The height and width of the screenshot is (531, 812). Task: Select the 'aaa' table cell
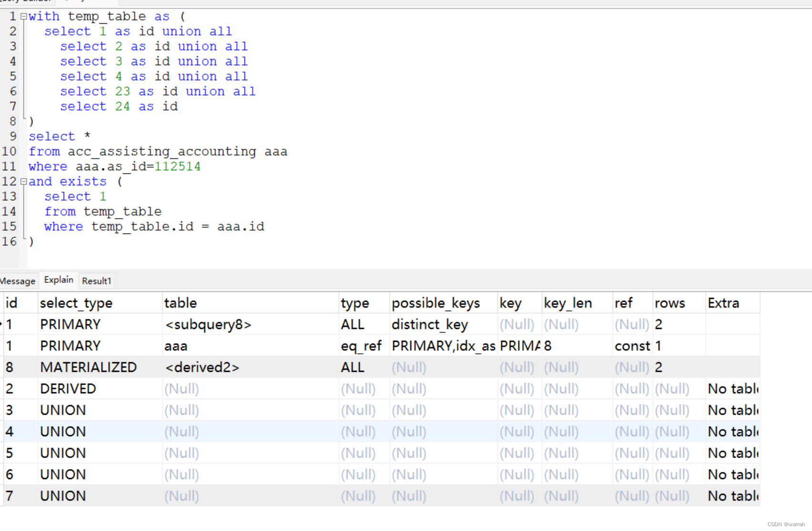pyautogui.click(x=250, y=346)
